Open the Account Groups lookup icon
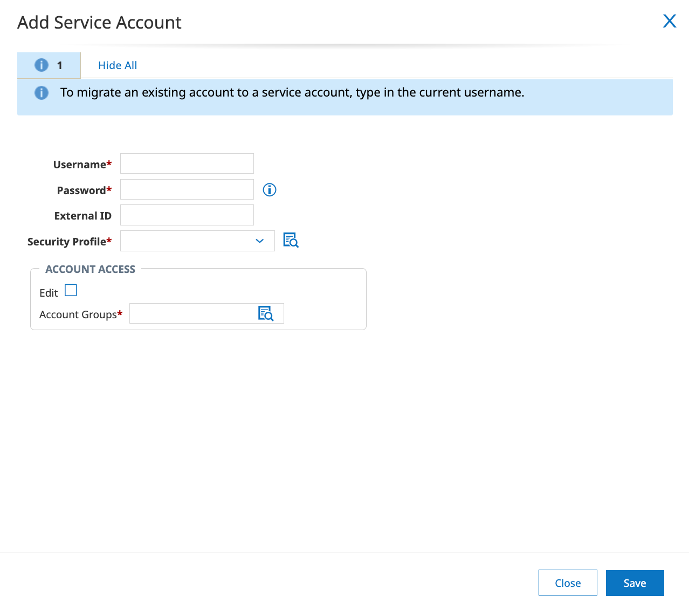The height and width of the screenshot is (616, 689). [266, 313]
